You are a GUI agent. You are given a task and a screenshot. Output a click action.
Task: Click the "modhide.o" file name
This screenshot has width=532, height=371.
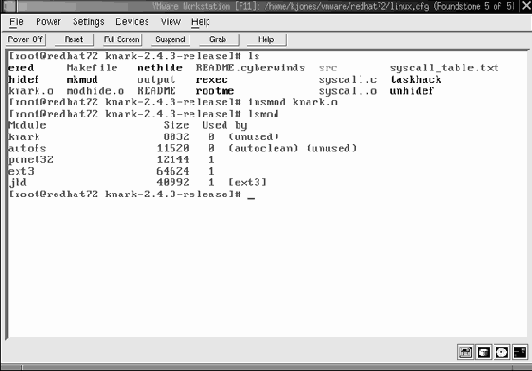point(95,91)
